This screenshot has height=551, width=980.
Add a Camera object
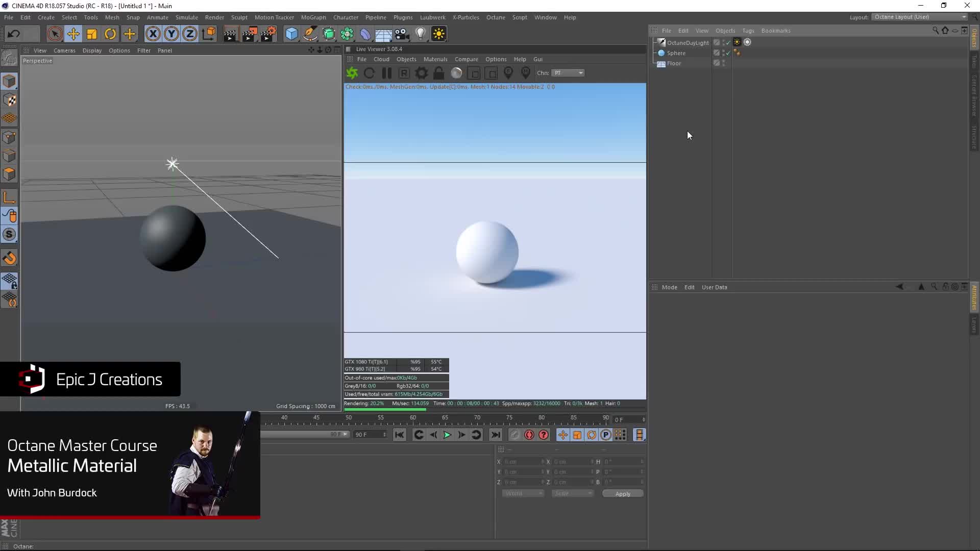(402, 34)
